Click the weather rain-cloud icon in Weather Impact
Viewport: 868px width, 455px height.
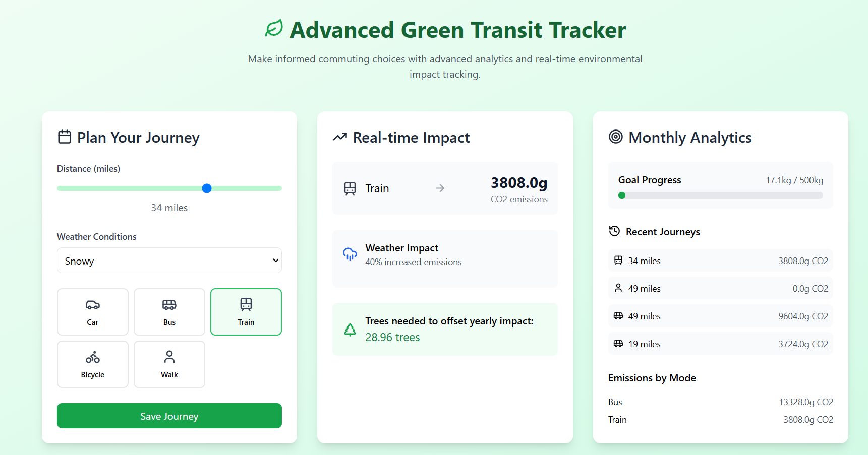click(350, 255)
